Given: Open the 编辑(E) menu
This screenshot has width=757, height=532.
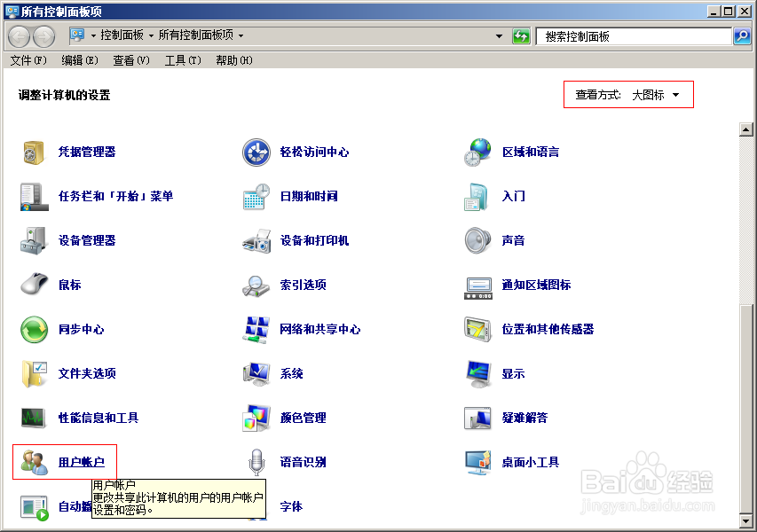Looking at the screenshot, I should click(80, 60).
